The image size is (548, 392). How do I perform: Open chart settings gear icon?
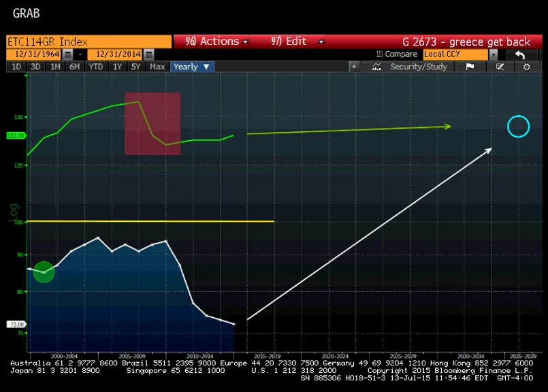(x=526, y=67)
